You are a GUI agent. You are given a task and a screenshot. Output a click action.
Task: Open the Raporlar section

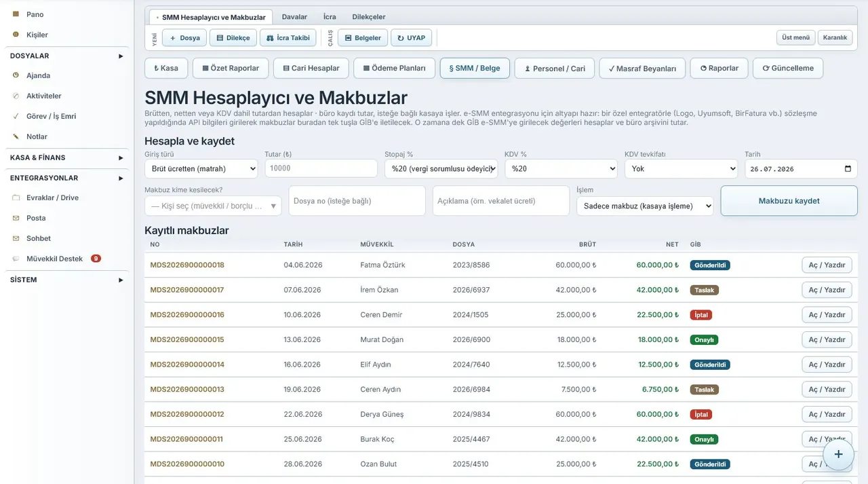[x=719, y=68]
